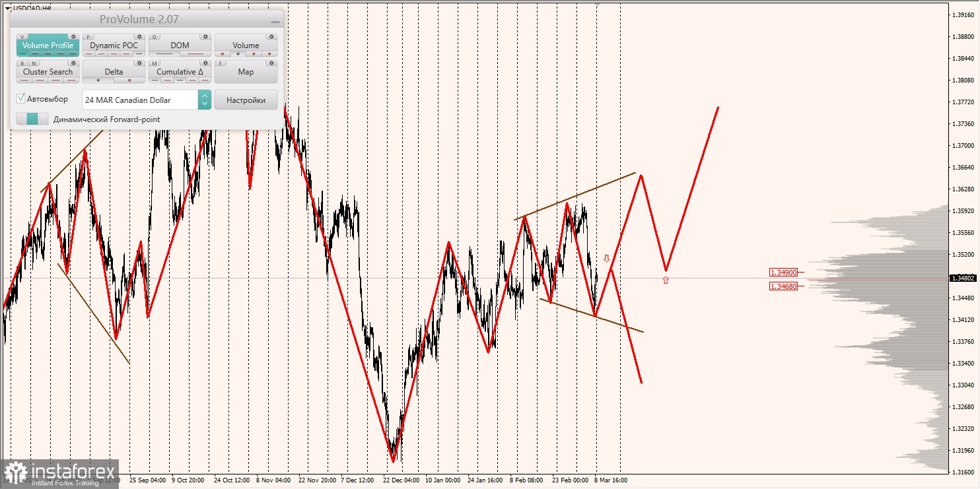Minimize the ProVolume panel
Viewport: 980px width, 489px height.
[x=275, y=22]
